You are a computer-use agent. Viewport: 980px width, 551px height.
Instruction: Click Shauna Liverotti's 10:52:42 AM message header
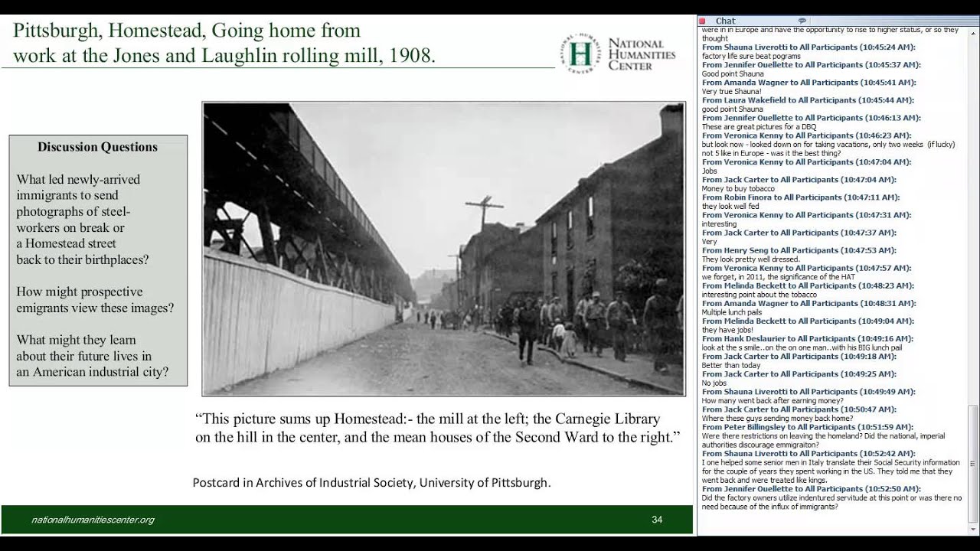808,453
